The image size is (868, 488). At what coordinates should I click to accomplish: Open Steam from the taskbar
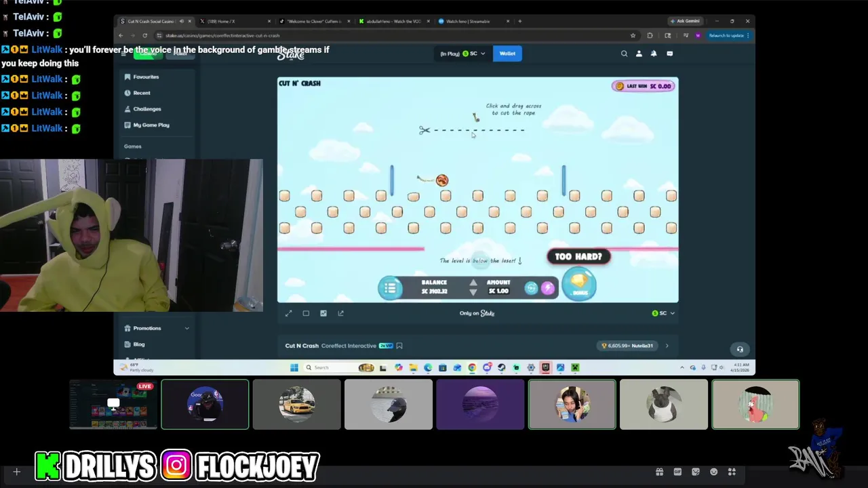pyautogui.click(x=502, y=367)
